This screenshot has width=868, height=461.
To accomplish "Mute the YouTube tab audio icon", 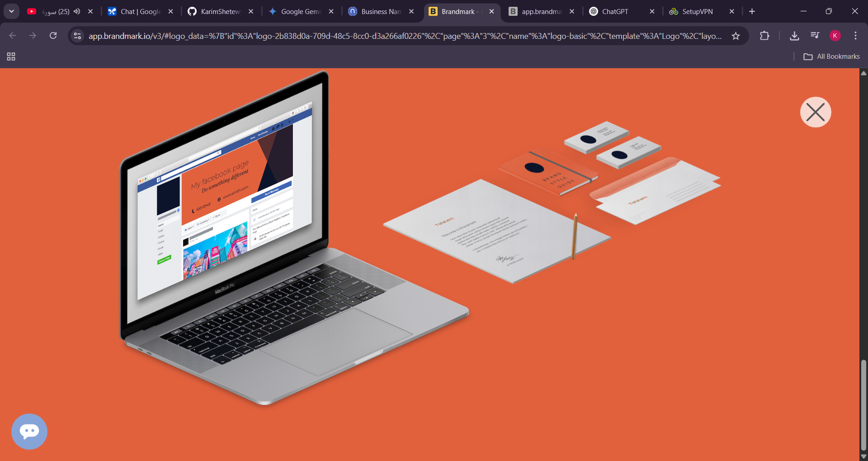I will click(77, 11).
